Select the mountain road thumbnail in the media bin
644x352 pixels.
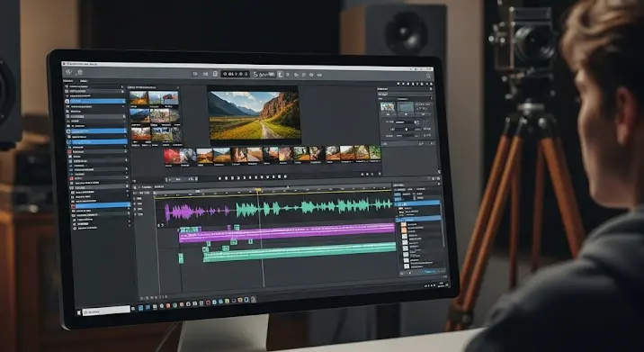tap(139, 98)
